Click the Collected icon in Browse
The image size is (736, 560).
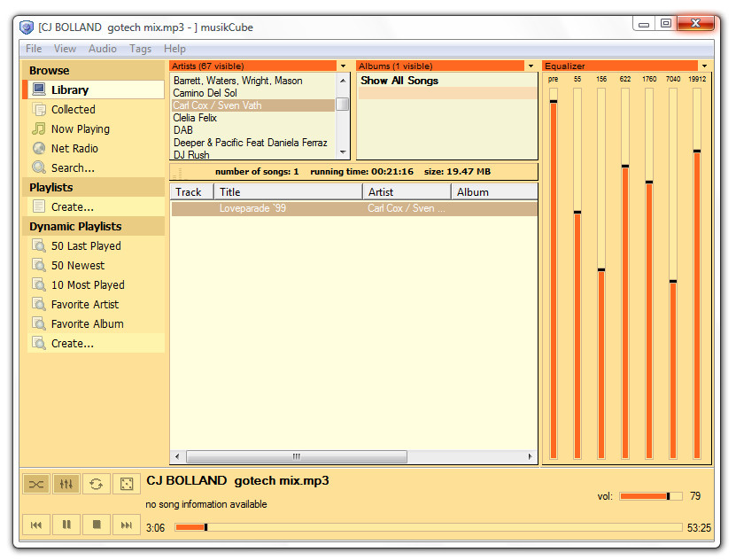point(38,109)
